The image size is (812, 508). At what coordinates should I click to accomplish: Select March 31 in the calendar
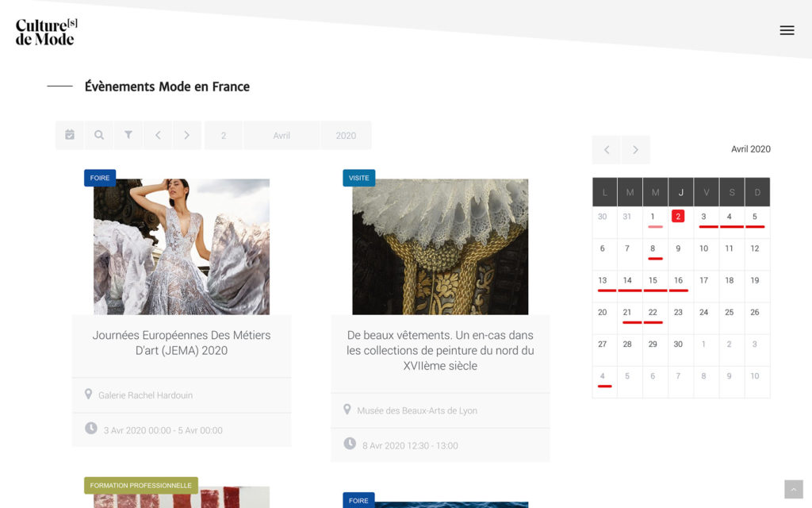point(627,217)
